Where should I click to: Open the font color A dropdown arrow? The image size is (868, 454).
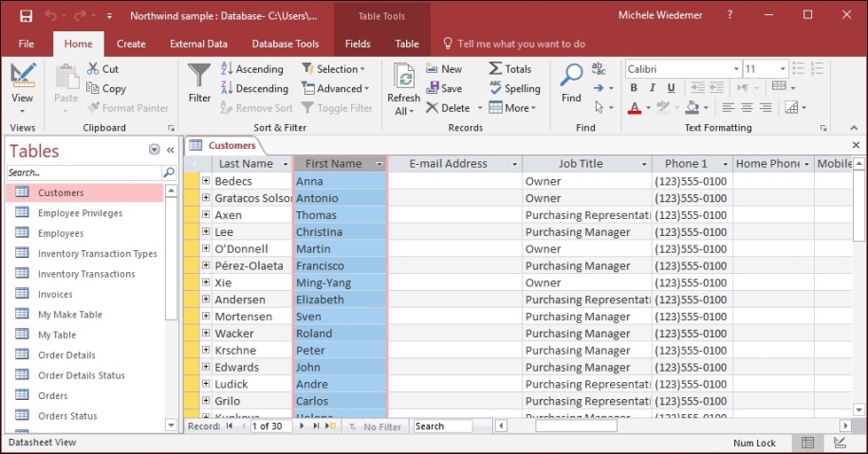click(x=648, y=108)
